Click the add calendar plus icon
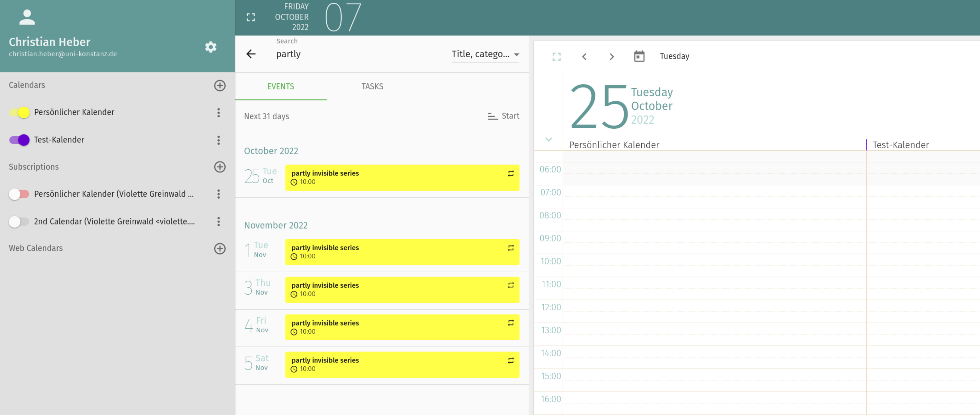The height and width of the screenshot is (415, 980). point(220,85)
